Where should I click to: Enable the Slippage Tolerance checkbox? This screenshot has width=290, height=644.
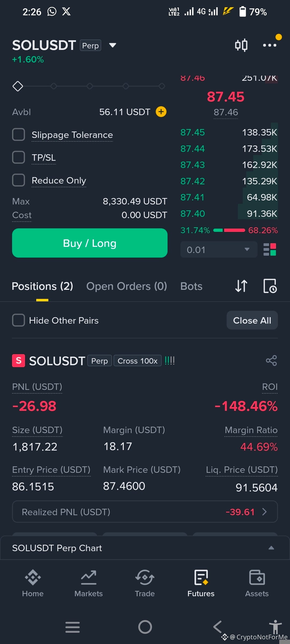[19, 134]
